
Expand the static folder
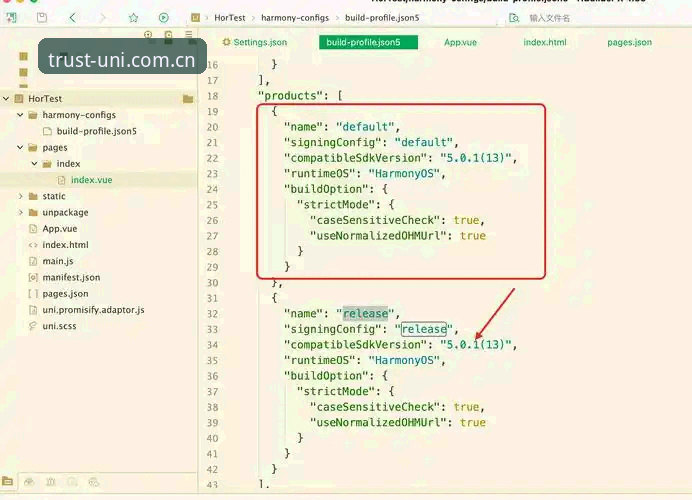[20, 196]
